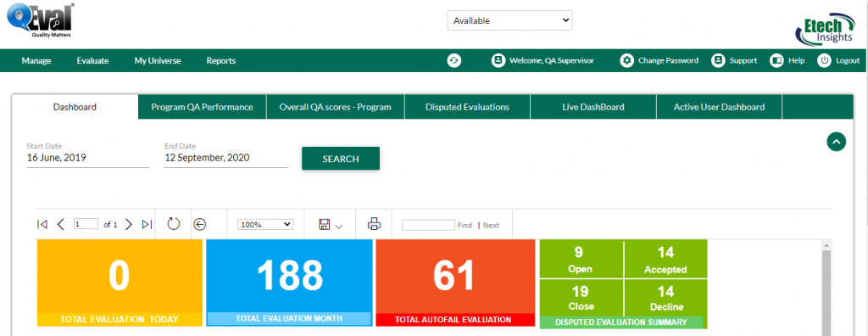
Task: Click the Disputed Evaluation Summary label
Action: pyautogui.click(x=621, y=322)
